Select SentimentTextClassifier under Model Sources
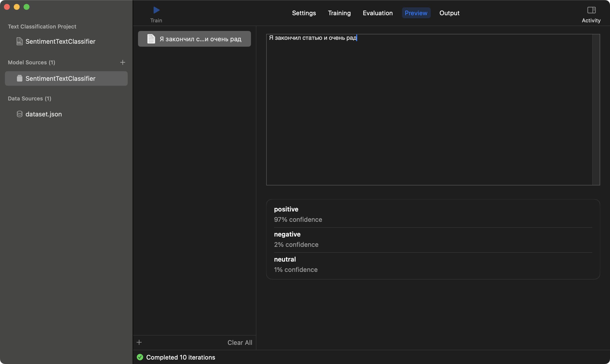Image resolution: width=610 pixels, height=364 pixels. 60,78
